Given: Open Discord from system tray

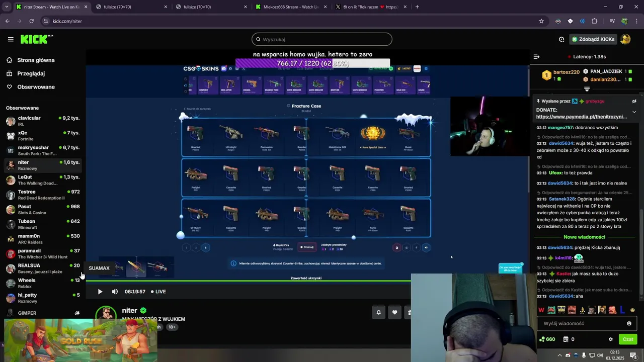Looking at the screenshot, I should (568, 355).
